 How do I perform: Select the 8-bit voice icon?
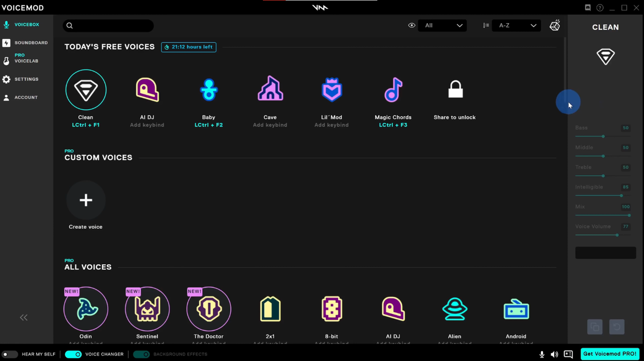[x=332, y=309]
